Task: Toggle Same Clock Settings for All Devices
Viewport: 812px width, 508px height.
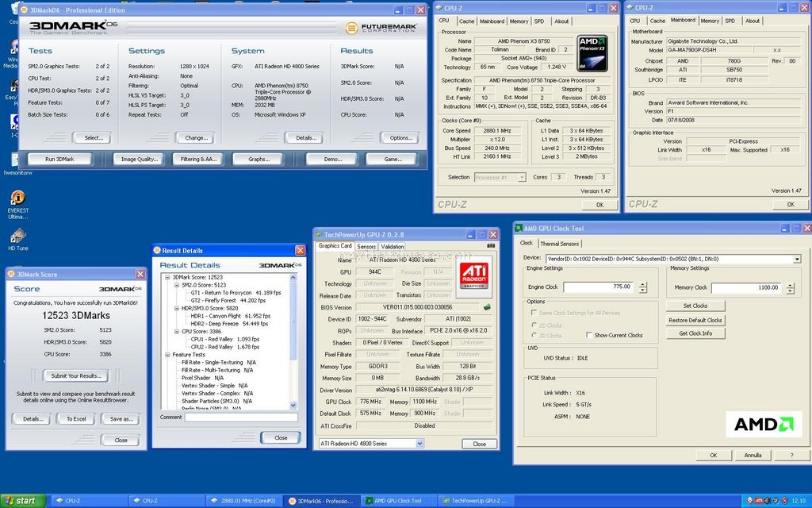Action: click(x=534, y=313)
